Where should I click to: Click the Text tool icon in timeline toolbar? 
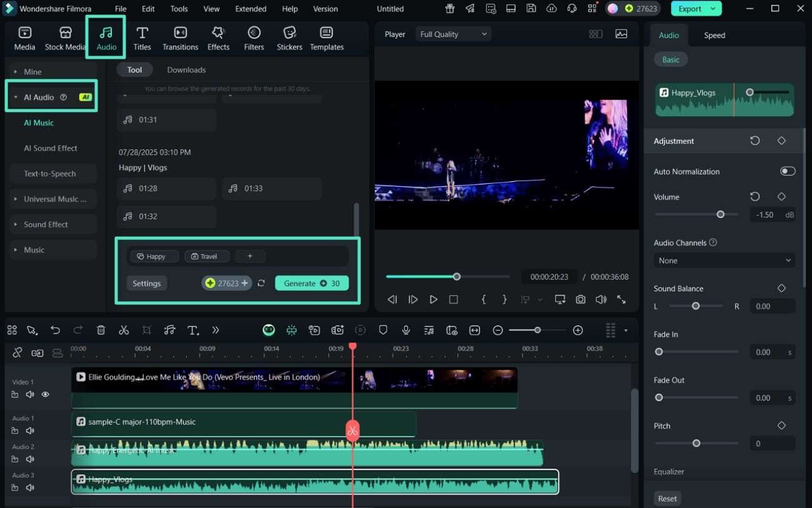[x=193, y=330]
